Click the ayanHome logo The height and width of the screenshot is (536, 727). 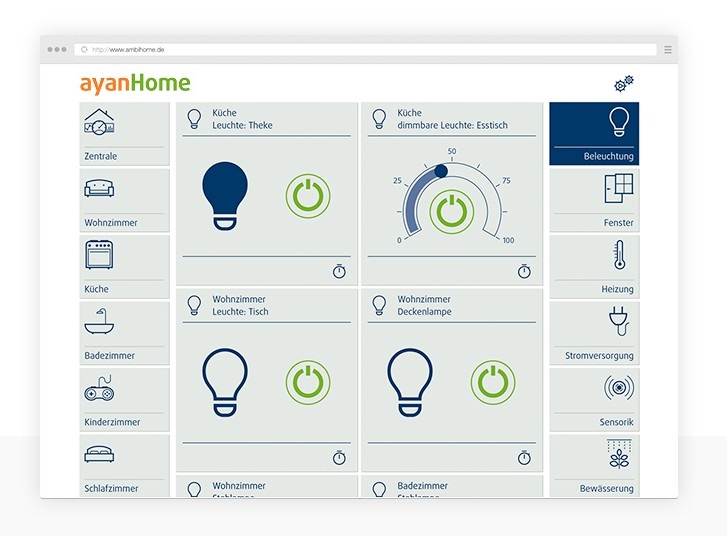click(135, 84)
